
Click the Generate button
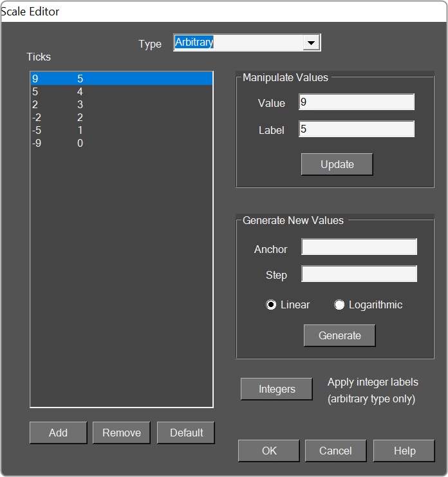[339, 335]
